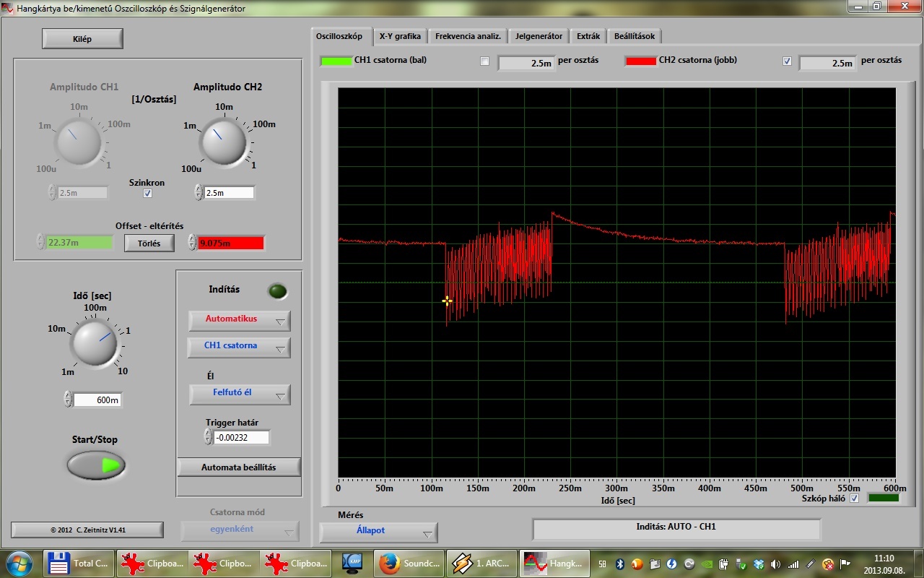Click the © 2012 C. Zeitnitz V1.41 button

(x=87, y=530)
